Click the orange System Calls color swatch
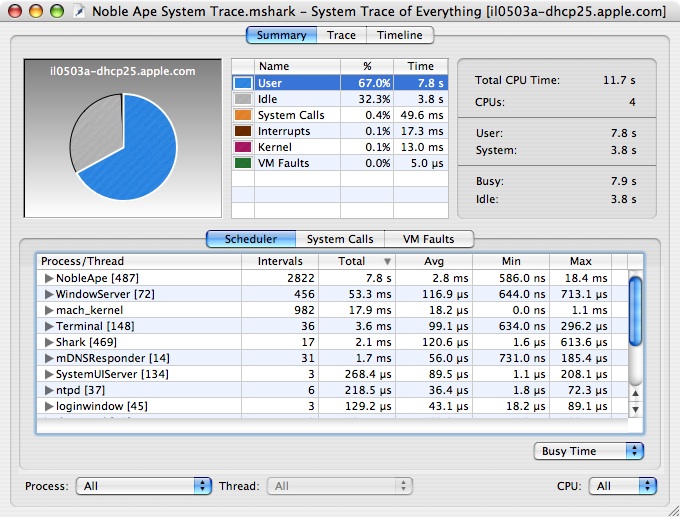The width and height of the screenshot is (680, 517). [x=243, y=116]
